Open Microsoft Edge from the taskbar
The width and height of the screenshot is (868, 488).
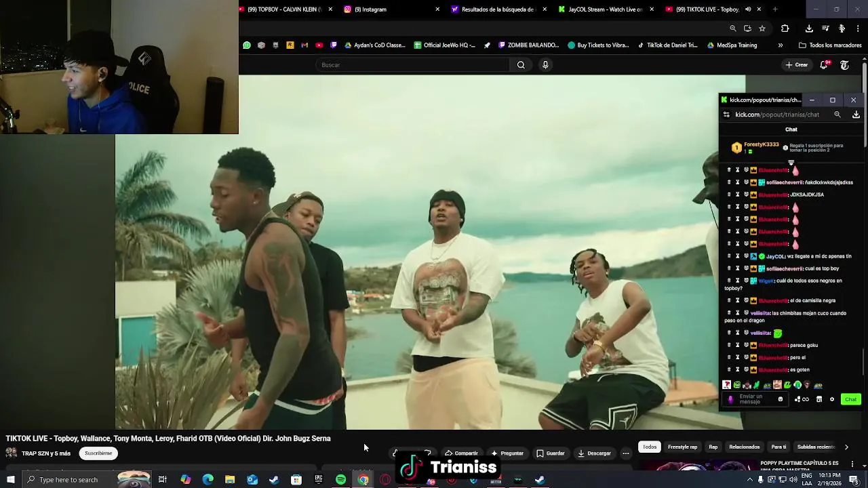(x=208, y=480)
